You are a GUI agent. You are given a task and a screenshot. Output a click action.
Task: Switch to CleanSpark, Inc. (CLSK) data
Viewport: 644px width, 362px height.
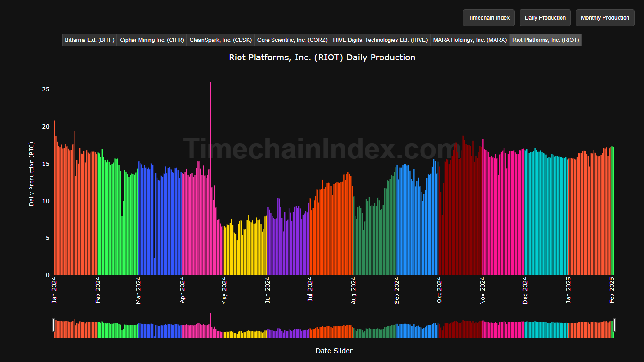coord(221,40)
